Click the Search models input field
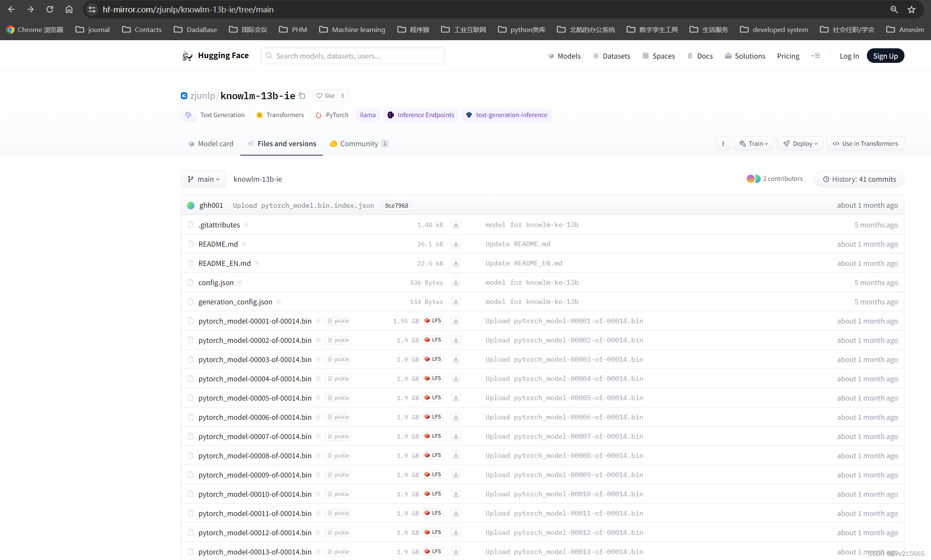931x560 pixels. point(353,56)
